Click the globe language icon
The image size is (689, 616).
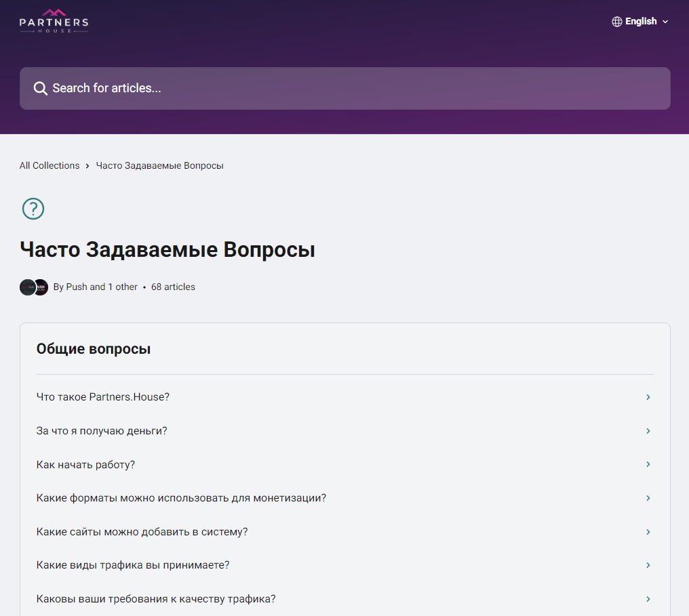617,22
